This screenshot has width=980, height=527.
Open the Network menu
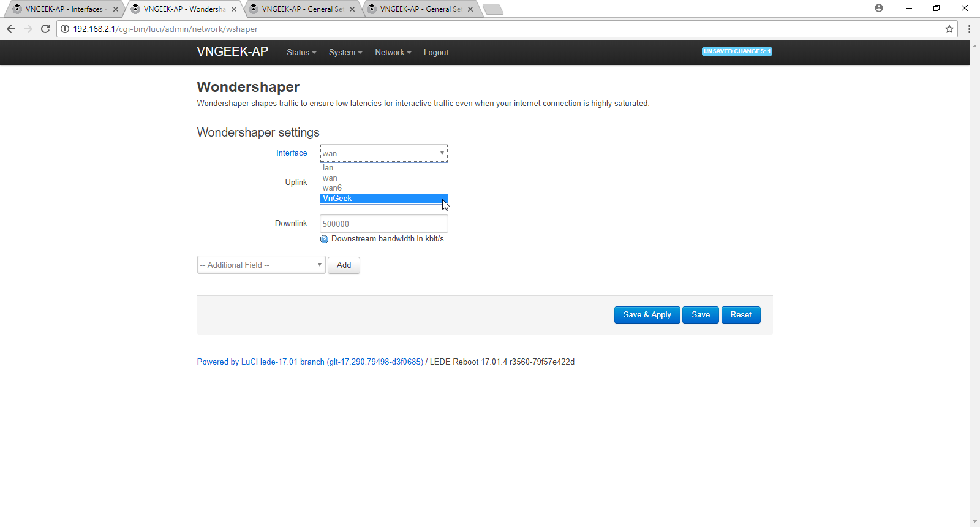[393, 53]
